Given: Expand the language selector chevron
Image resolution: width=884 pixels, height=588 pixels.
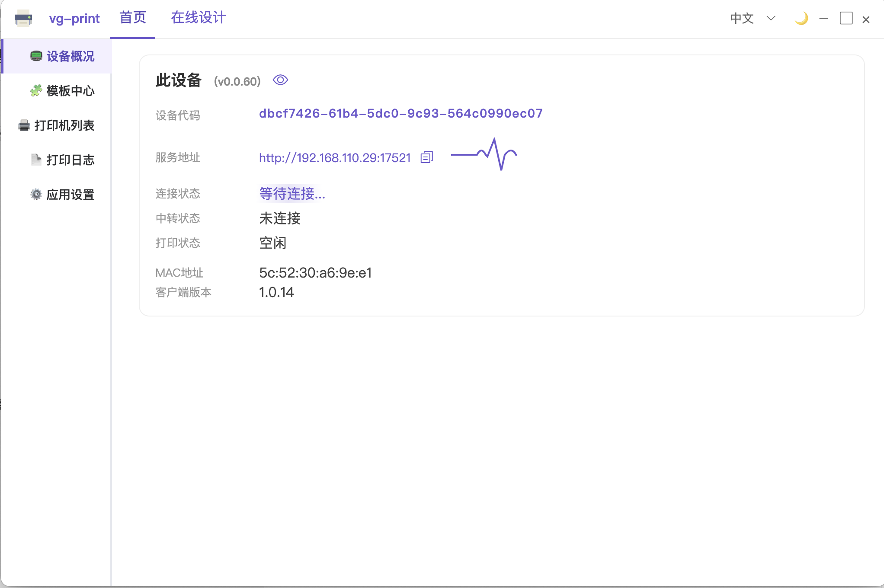Looking at the screenshot, I should (x=771, y=19).
